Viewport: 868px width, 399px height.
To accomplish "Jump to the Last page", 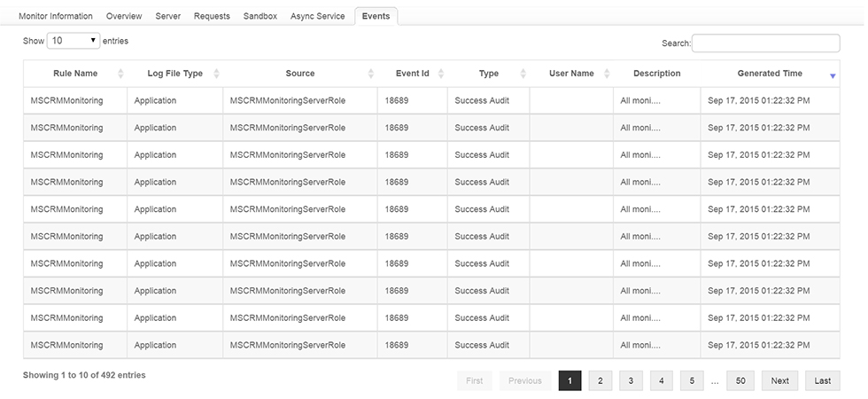I will (x=822, y=380).
